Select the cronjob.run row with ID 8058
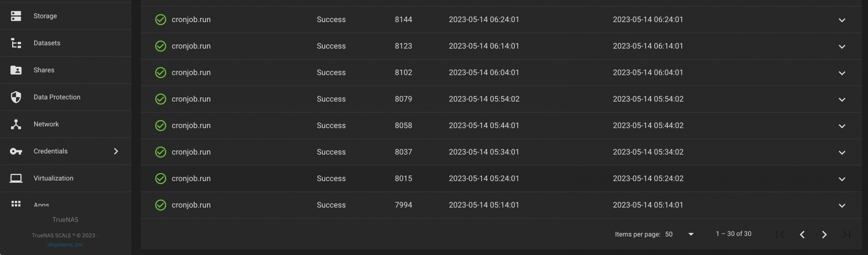Screen dimensions: 868x255 [501, 125]
